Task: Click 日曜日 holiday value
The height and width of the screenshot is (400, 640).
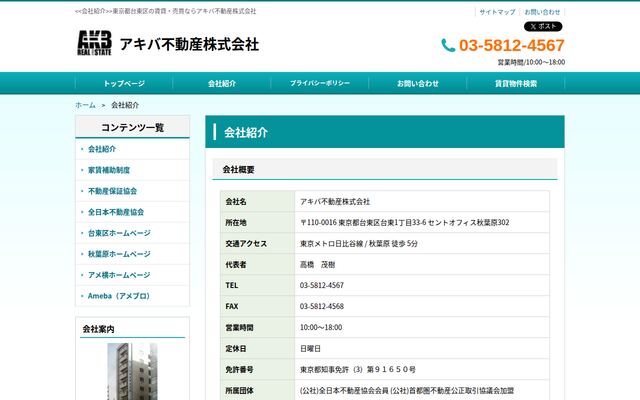Action: pyautogui.click(x=310, y=349)
